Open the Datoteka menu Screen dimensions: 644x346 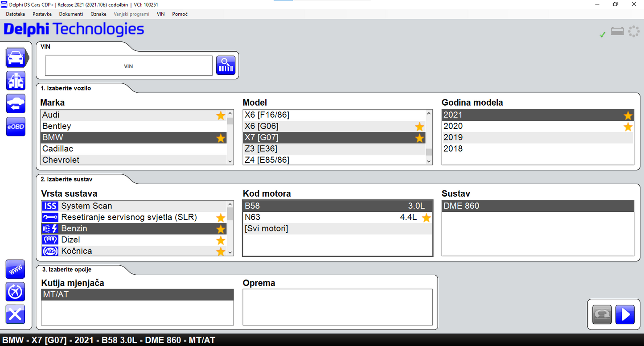[x=16, y=14]
